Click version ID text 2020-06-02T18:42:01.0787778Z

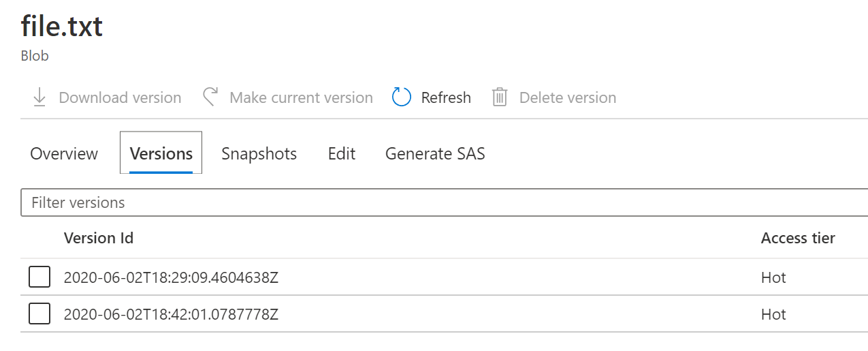[x=171, y=314]
